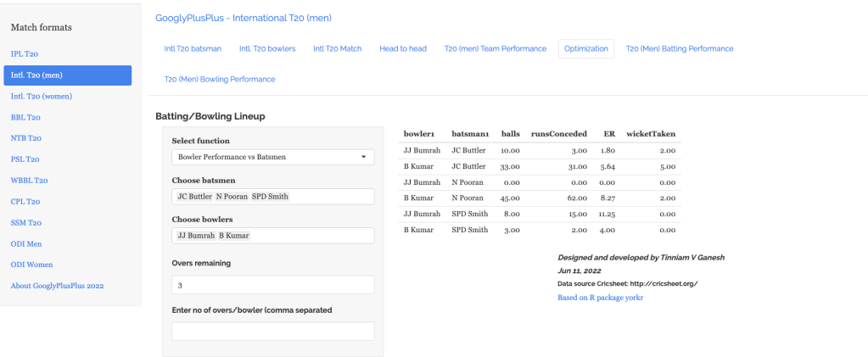The image size is (868, 357).
Task: Choose IPL T20 in match formats
Action: point(25,53)
